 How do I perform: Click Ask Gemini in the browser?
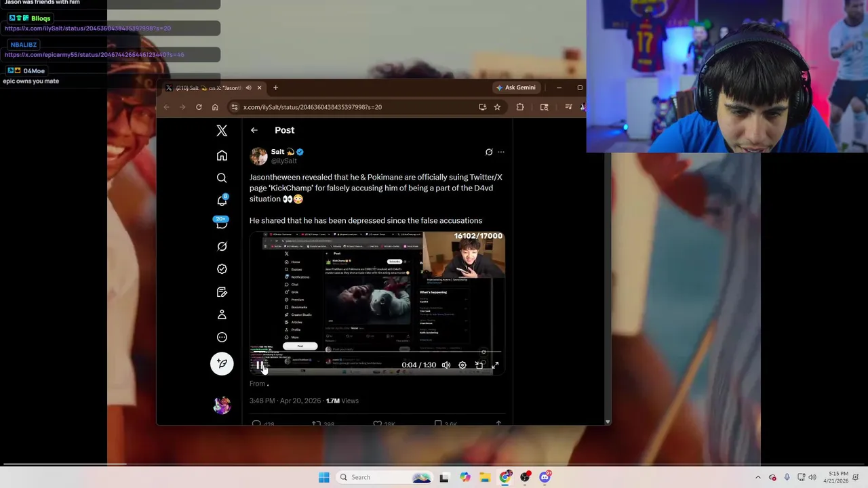coord(515,87)
